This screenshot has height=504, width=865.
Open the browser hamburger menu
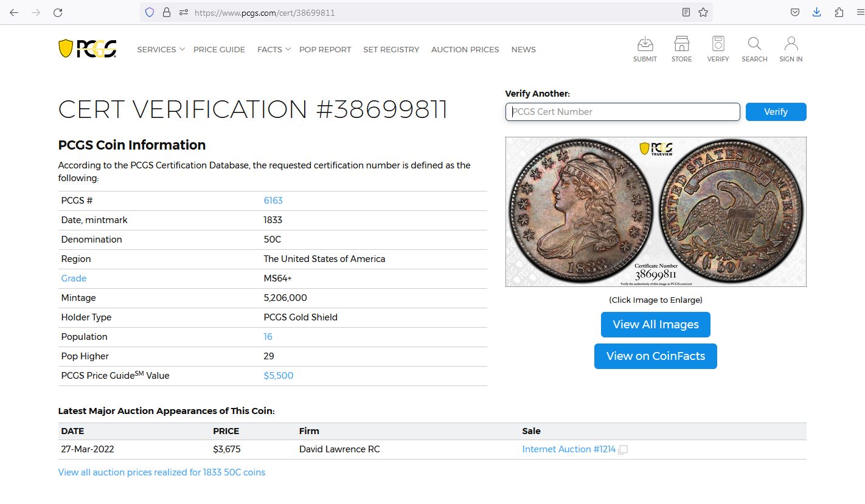click(x=859, y=12)
